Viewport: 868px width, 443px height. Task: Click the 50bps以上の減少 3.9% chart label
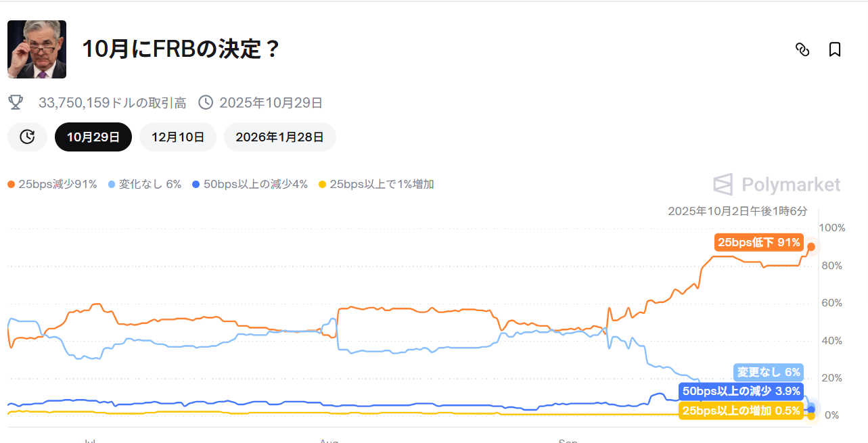coord(741,391)
